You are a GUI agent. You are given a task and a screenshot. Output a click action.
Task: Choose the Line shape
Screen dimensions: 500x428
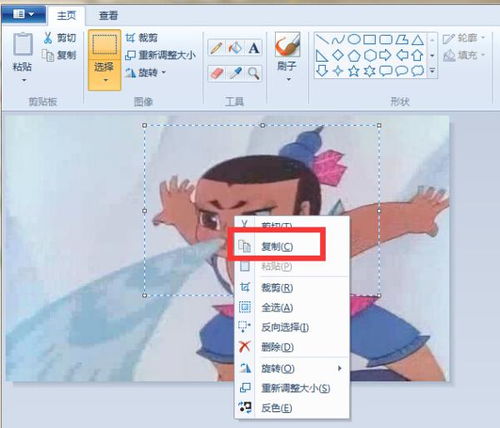(x=322, y=40)
